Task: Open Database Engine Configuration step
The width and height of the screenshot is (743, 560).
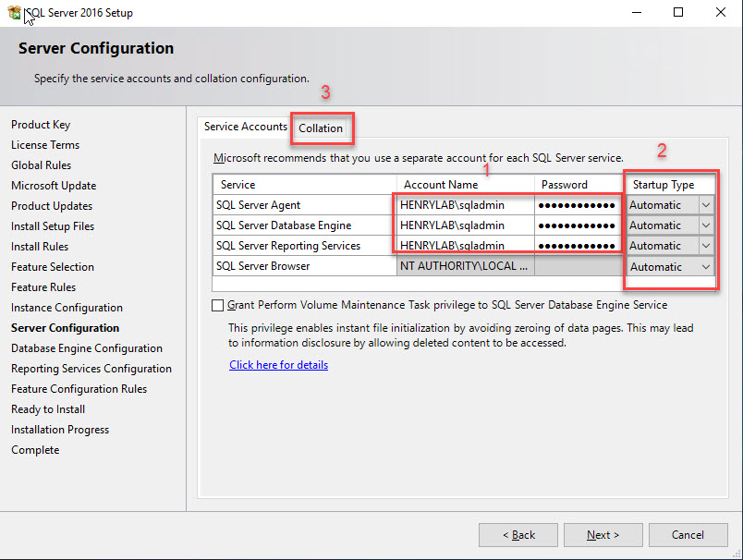Action: (x=86, y=347)
